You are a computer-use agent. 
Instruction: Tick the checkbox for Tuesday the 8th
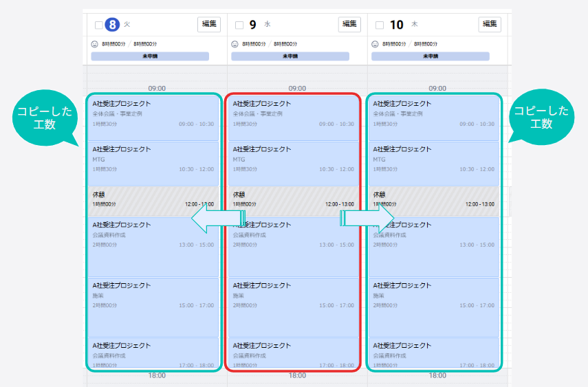[98, 25]
